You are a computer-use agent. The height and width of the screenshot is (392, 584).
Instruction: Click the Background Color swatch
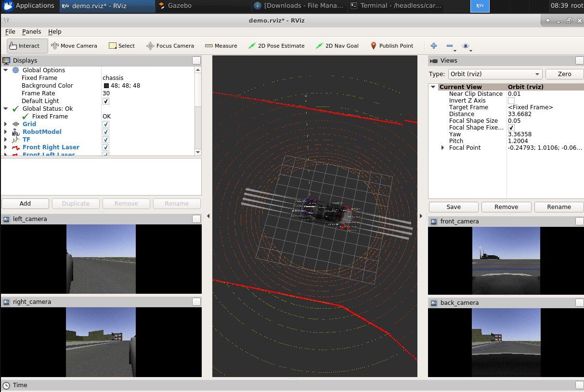click(x=106, y=86)
